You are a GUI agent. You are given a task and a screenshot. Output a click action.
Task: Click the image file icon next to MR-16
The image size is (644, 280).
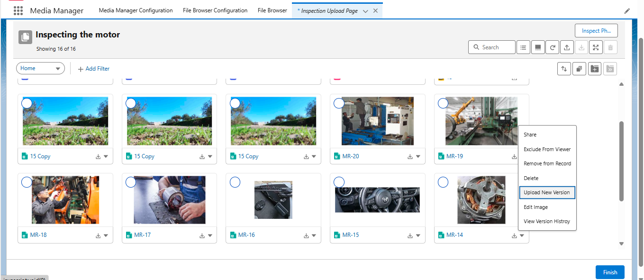233,235
